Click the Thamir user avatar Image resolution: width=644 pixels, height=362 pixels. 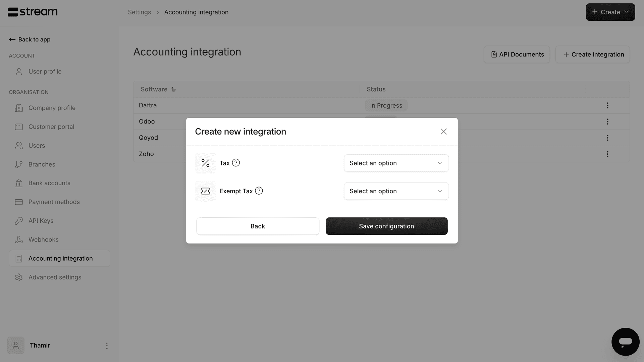16,346
